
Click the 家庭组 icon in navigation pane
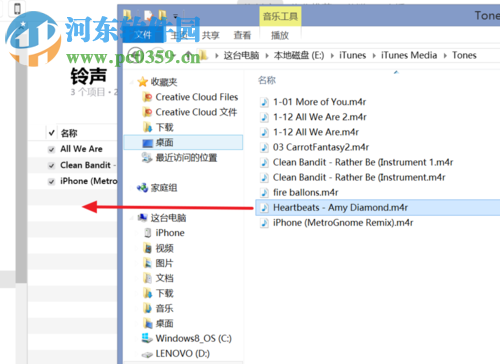(x=143, y=188)
